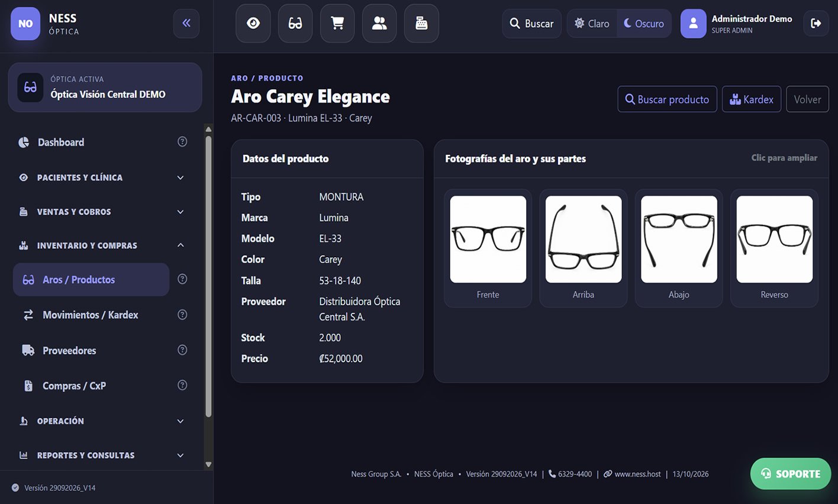This screenshot has height=504, width=838.
Task: Open help for Aros / Productos
Action: 182,279
